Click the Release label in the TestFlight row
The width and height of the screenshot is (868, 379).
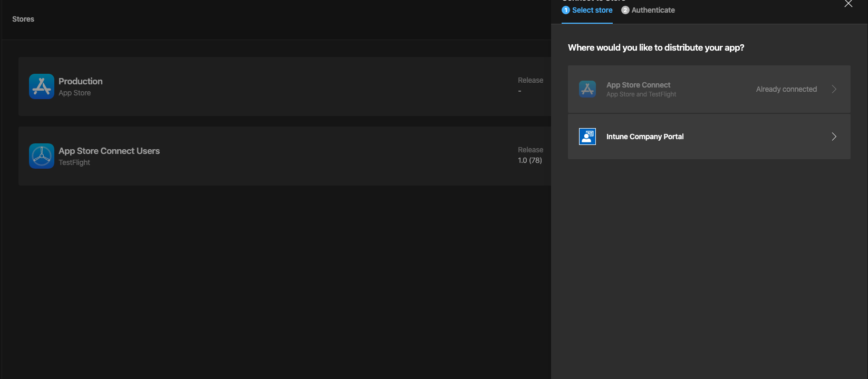531,150
